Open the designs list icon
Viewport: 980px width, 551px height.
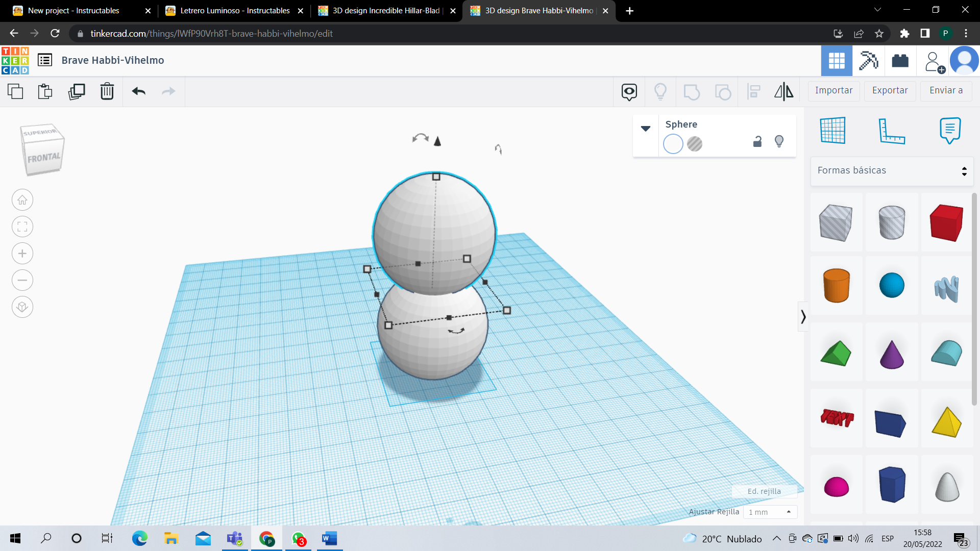(x=45, y=60)
